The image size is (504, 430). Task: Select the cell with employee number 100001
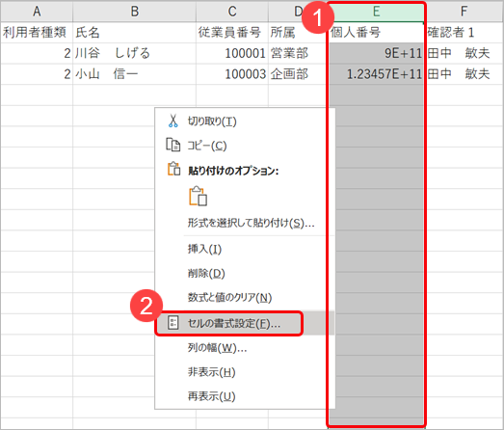[232, 53]
